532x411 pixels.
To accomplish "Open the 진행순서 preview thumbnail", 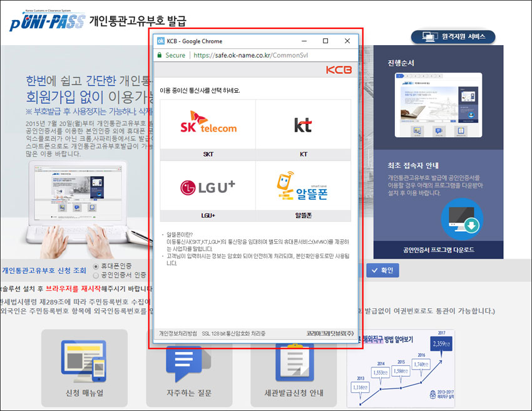I will click(x=438, y=105).
